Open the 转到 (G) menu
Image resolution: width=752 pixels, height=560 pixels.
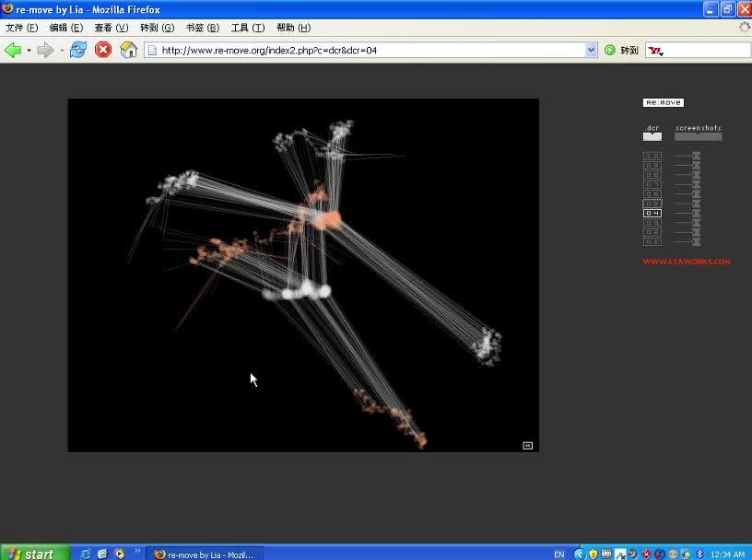coord(158,28)
